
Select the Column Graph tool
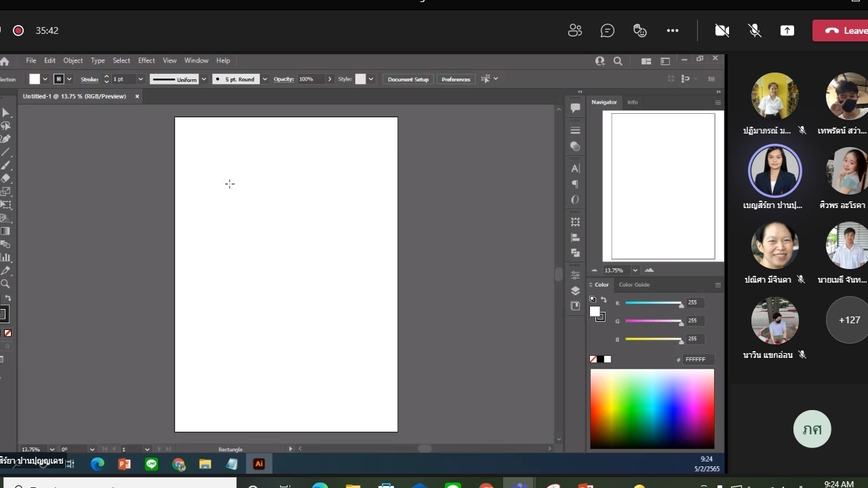click(5, 258)
